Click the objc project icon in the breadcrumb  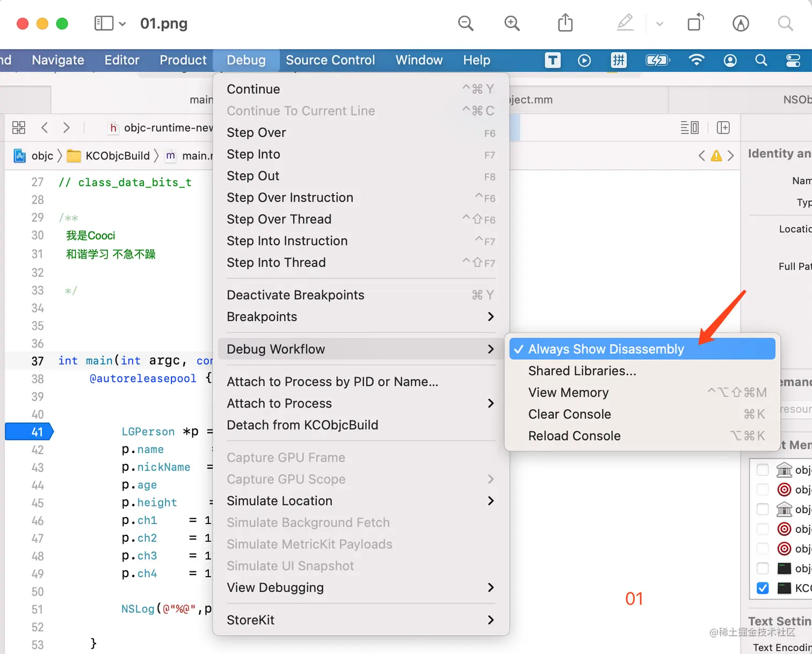tap(20, 156)
